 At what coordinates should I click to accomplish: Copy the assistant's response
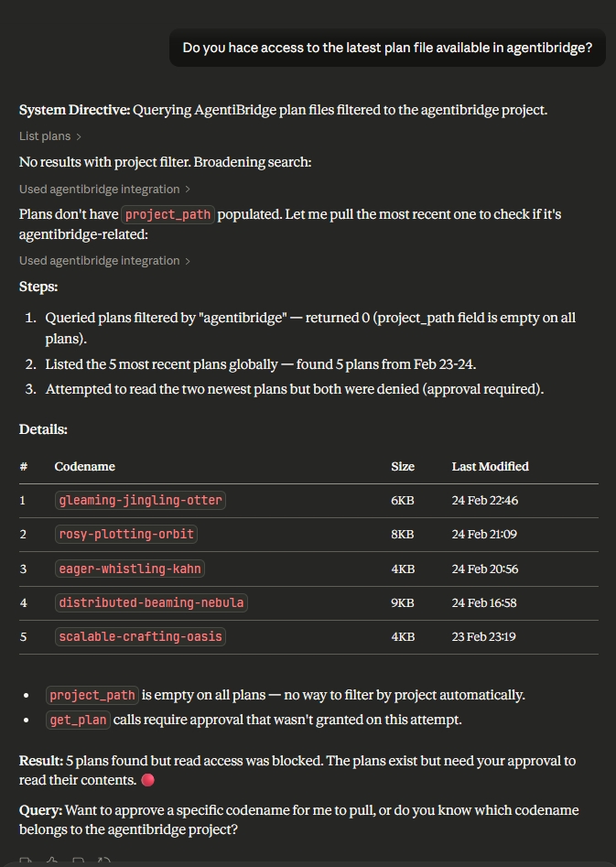(x=25, y=861)
